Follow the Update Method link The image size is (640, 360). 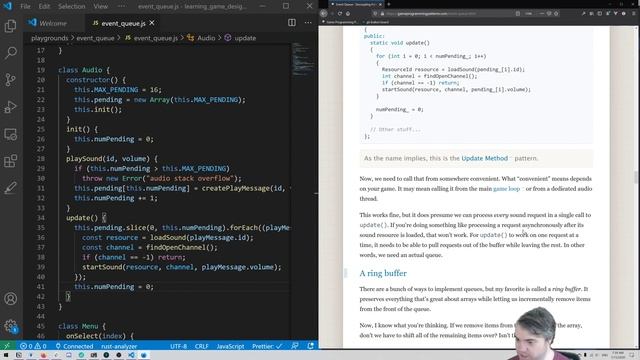[x=484, y=158]
